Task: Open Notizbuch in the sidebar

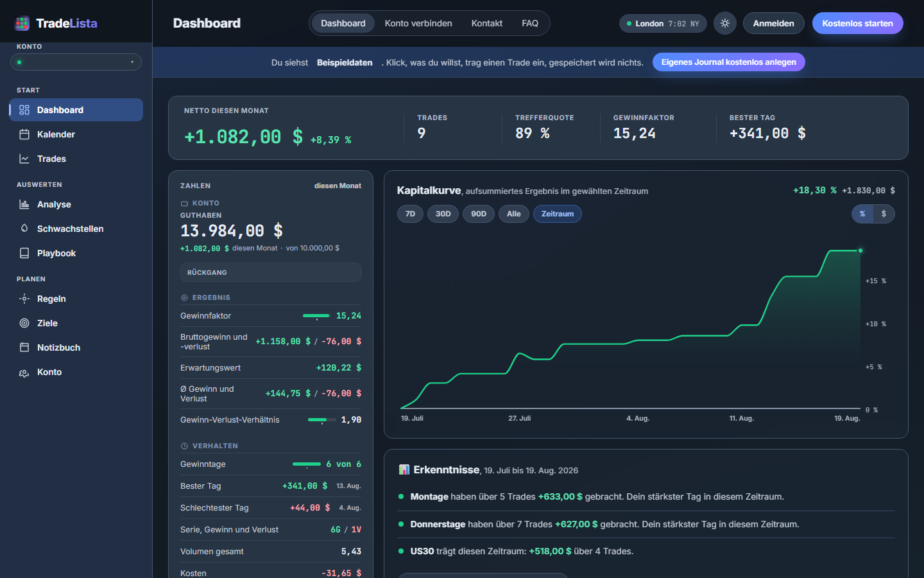Action: click(x=76, y=347)
